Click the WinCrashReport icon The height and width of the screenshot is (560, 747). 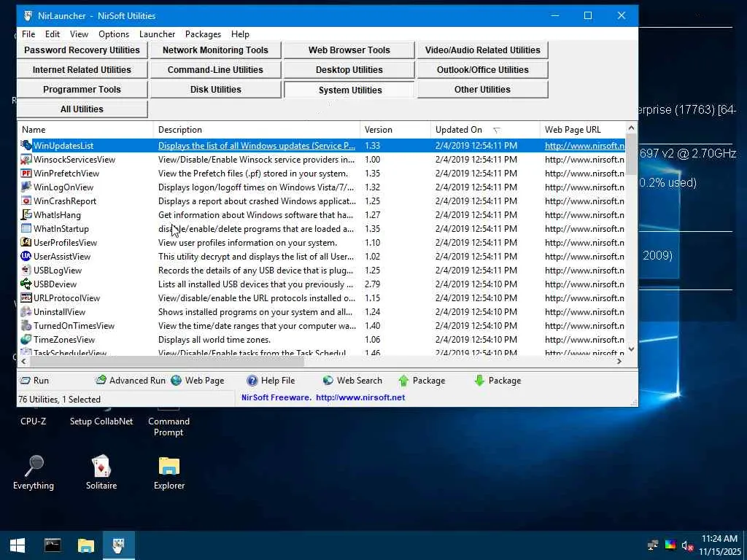(x=26, y=201)
